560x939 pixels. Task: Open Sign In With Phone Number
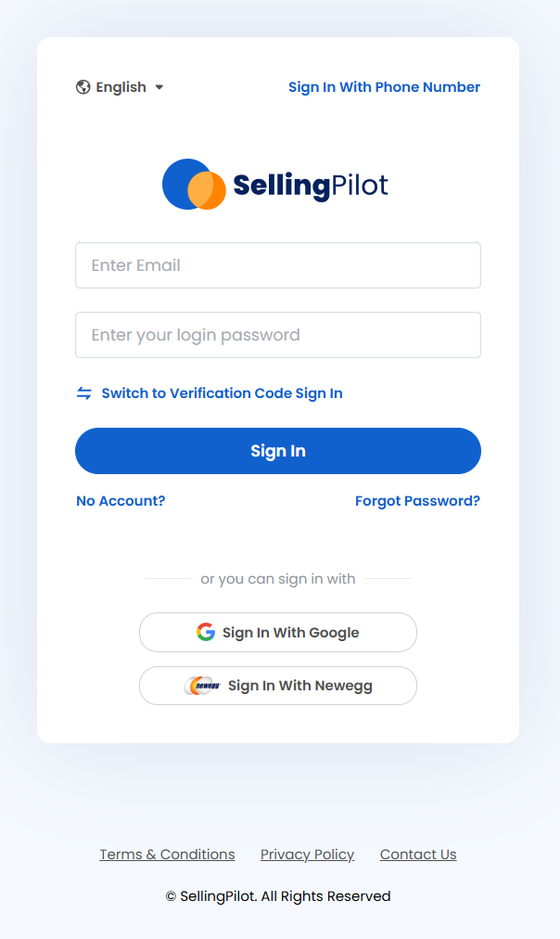(x=384, y=87)
